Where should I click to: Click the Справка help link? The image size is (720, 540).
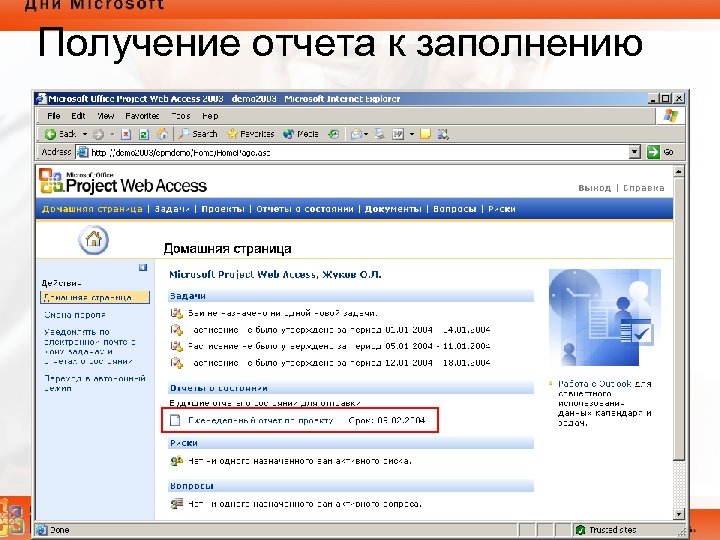[x=644, y=188]
